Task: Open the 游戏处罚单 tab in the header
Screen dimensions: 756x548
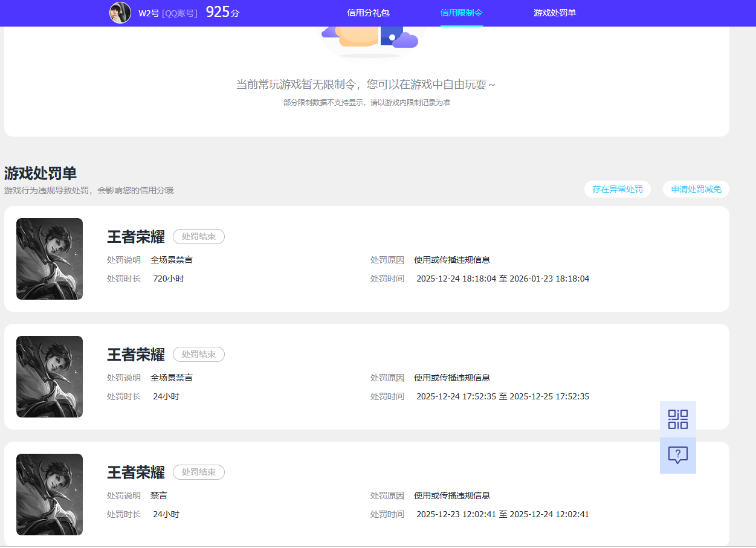Action: tap(555, 13)
